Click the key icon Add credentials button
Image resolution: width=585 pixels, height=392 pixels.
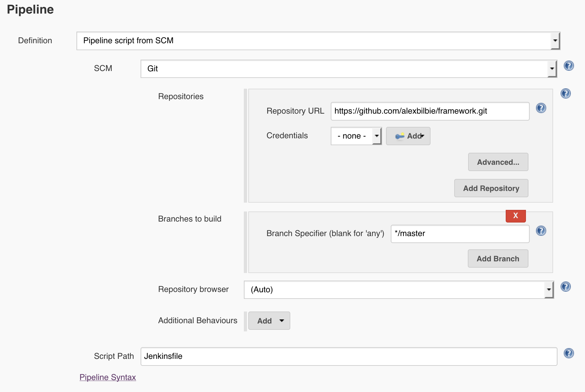(408, 136)
